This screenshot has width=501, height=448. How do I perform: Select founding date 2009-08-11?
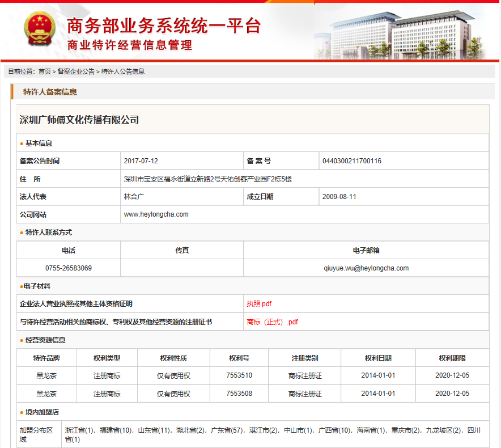click(x=339, y=197)
